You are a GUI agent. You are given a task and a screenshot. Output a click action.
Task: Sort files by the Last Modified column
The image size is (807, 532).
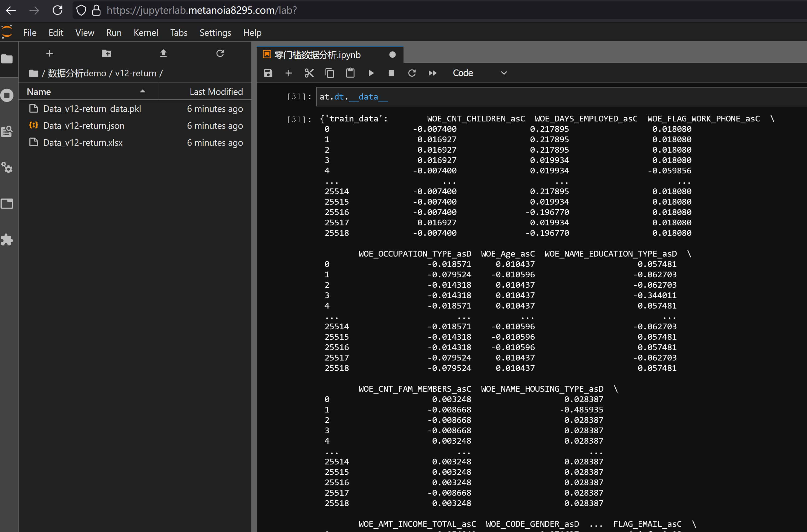(216, 92)
